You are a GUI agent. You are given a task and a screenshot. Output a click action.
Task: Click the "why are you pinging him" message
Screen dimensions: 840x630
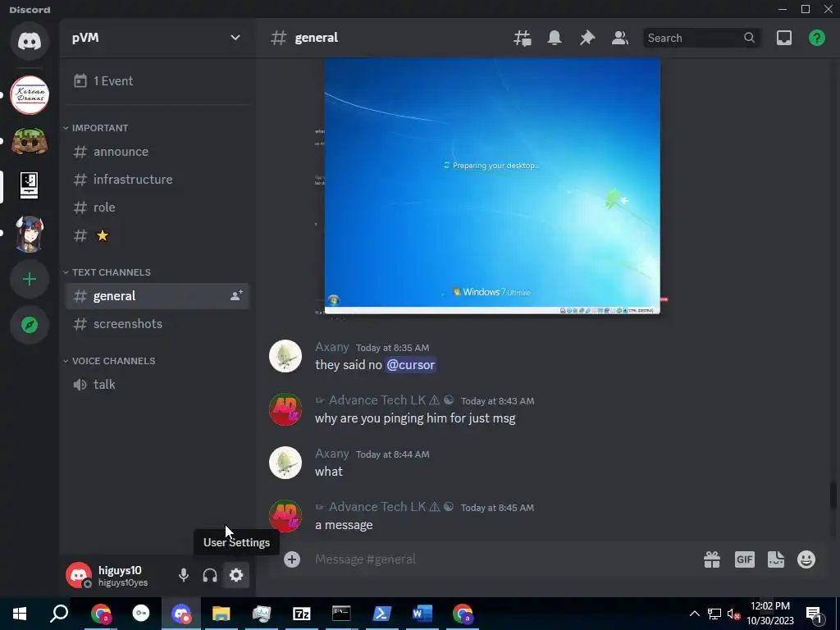click(x=415, y=418)
